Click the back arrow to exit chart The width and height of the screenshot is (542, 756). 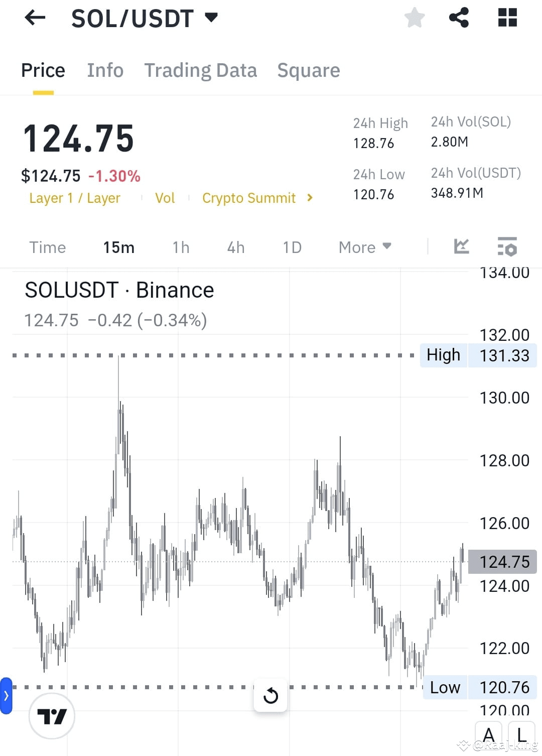(35, 18)
